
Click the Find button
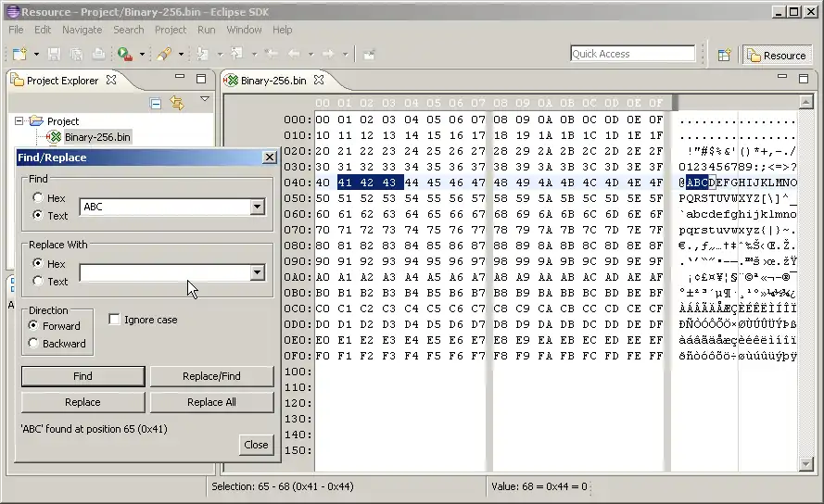coord(83,376)
